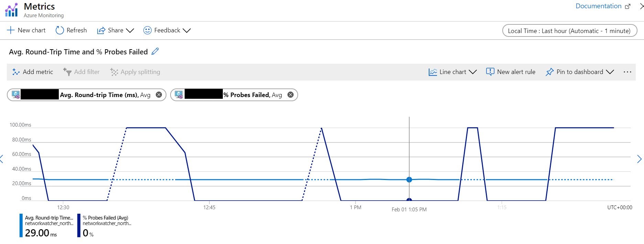The image size is (644, 244).
Task: Click the Azure Monitoring subtitle text
Action: (44, 15)
